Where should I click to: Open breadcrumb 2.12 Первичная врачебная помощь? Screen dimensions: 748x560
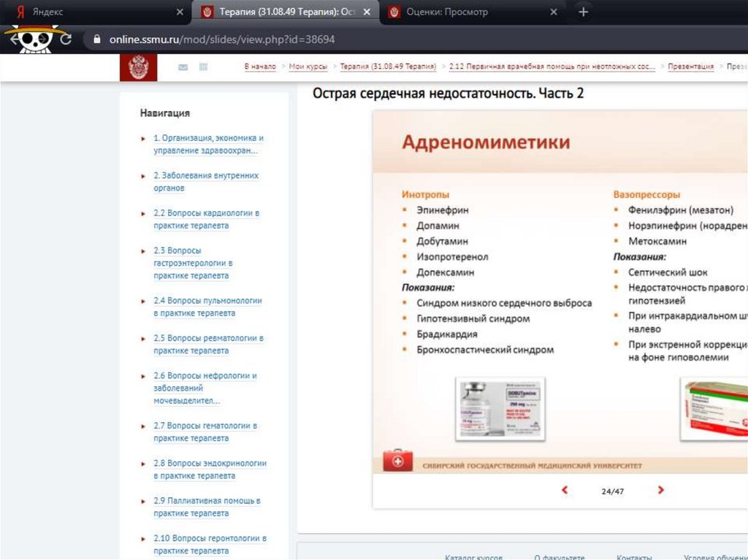click(552, 66)
